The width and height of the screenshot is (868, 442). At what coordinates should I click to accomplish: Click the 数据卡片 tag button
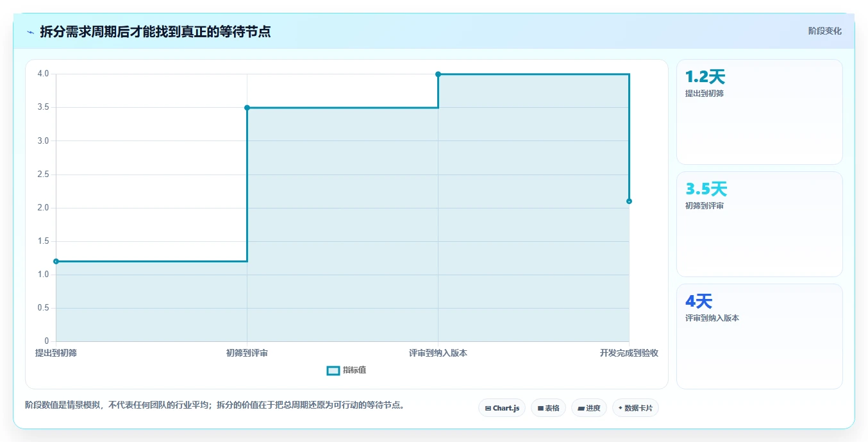coord(635,408)
